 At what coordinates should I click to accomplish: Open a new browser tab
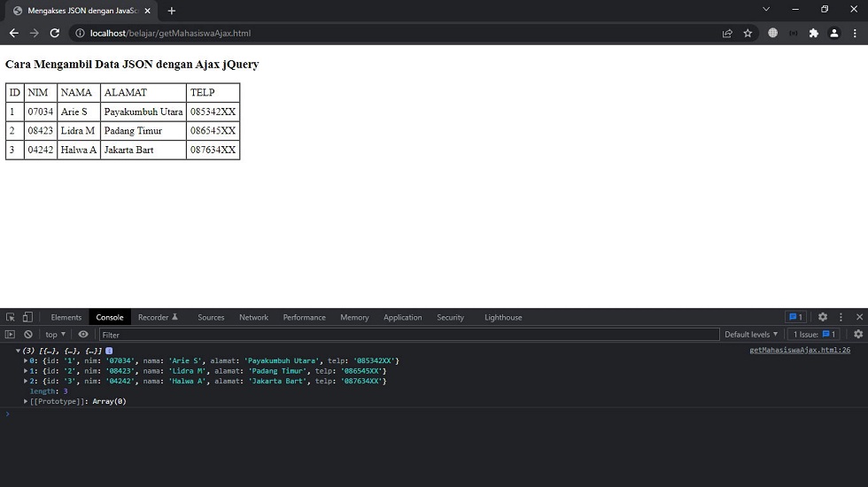(x=172, y=11)
